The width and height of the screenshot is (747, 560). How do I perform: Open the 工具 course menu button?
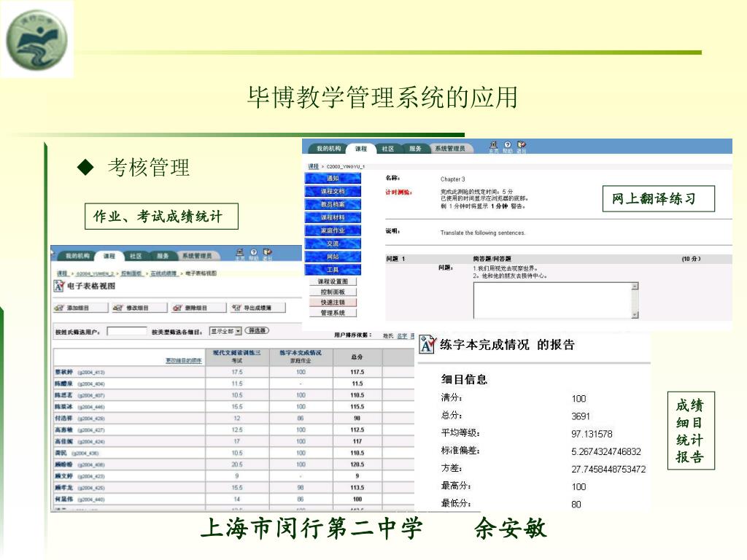click(x=333, y=270)
